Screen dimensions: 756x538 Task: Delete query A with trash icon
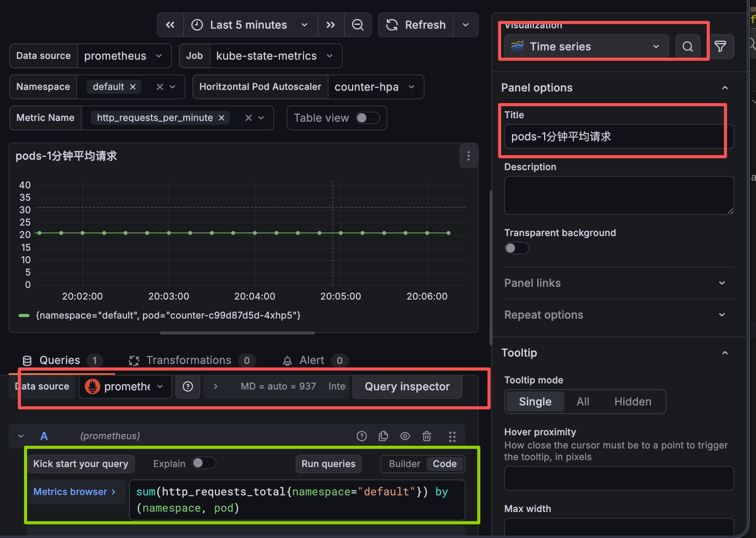426,436
